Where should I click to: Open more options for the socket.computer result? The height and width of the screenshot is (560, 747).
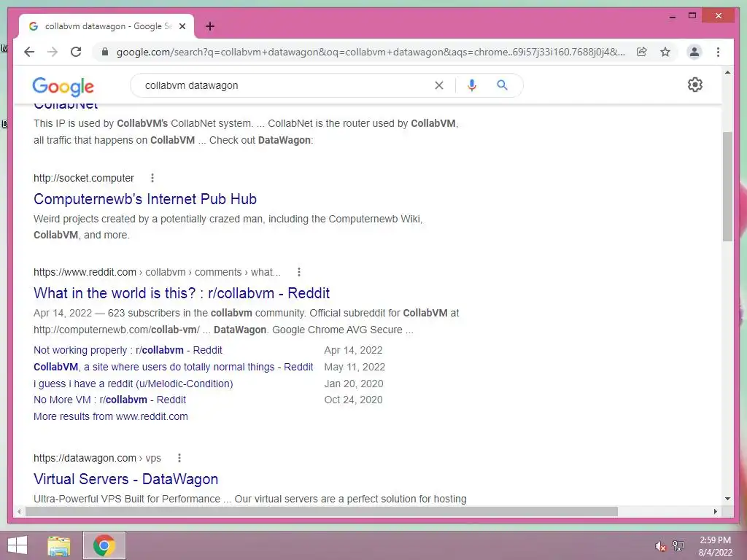(x=152, y=178)
